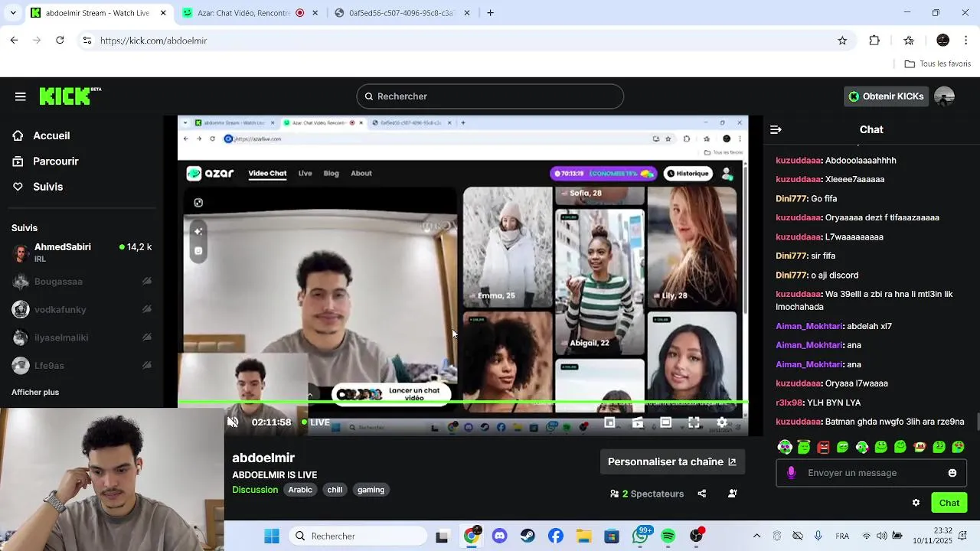Open Spotify from the taskbar

point(668,536)
